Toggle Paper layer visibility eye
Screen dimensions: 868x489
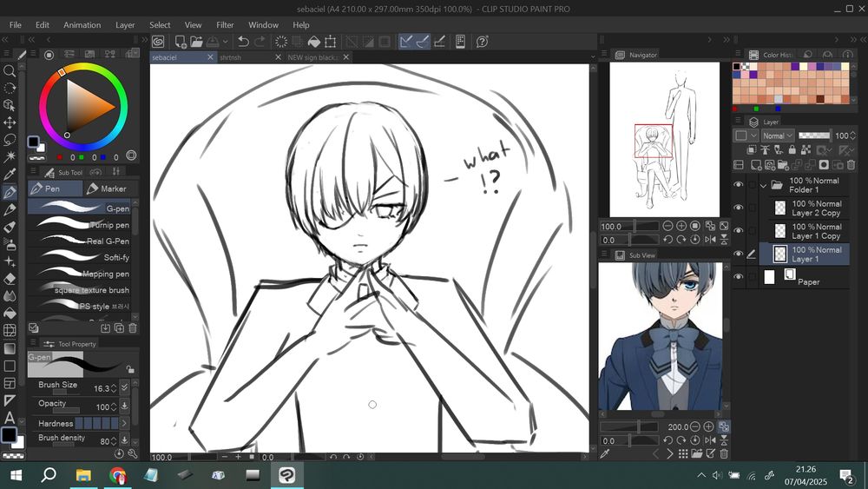click(x=738, y=276)
